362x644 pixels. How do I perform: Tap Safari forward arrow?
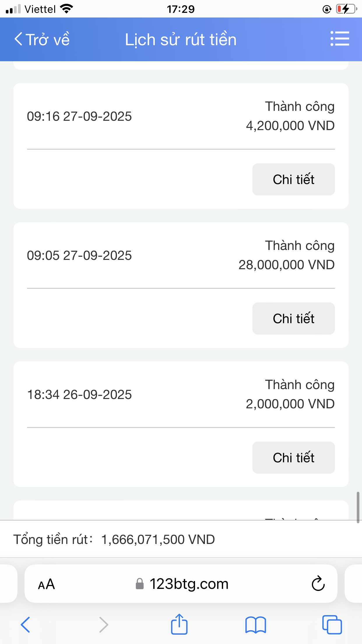103,625
